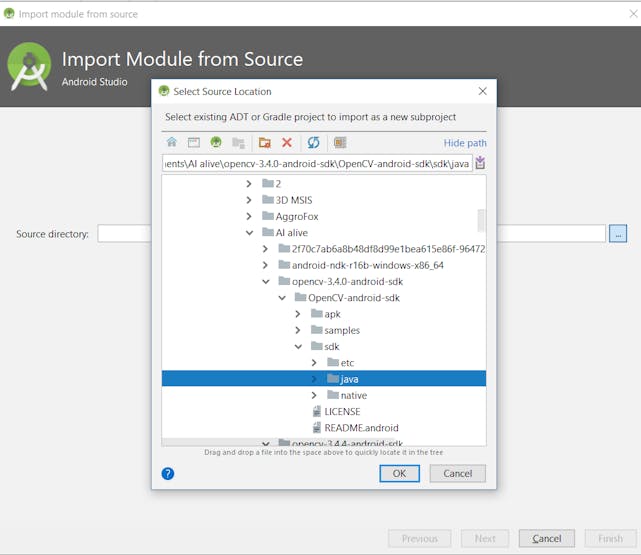The height and width of the screenshot is (555, 641).
Task: Select the AggroFox folder
Action: (x=297, y=216)
